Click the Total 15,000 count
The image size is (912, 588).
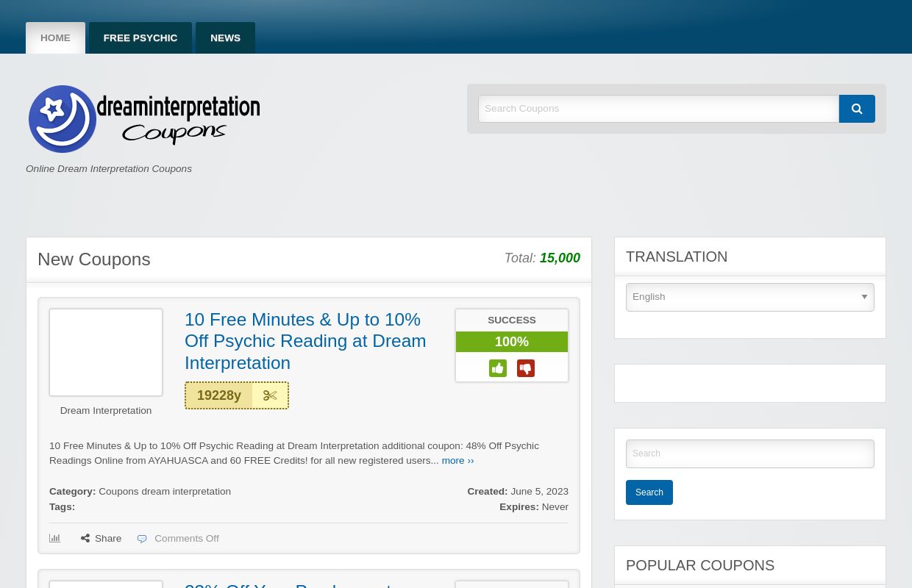[542, 258]
